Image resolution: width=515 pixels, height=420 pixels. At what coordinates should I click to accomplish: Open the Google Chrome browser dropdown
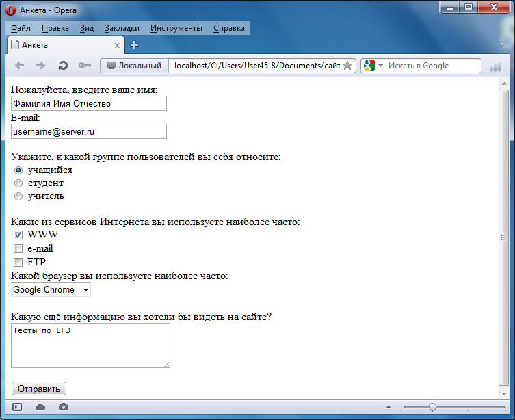[51, 289]
